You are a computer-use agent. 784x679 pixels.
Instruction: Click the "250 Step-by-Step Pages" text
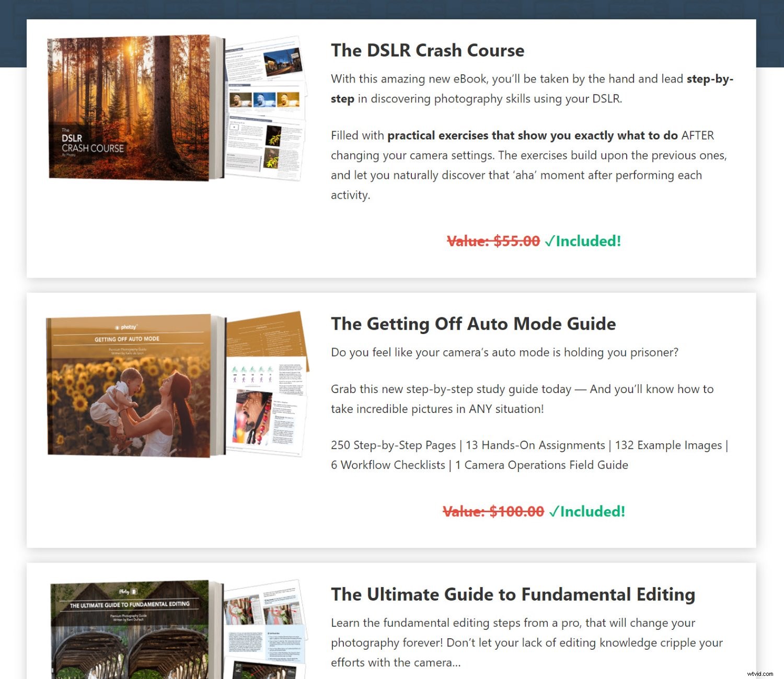coord(393,445)
